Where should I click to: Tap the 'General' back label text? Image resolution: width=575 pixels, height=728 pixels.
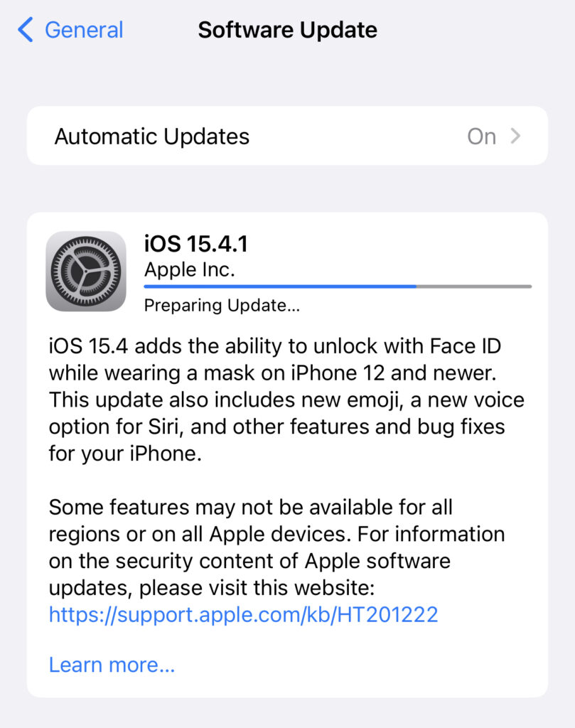84,30
